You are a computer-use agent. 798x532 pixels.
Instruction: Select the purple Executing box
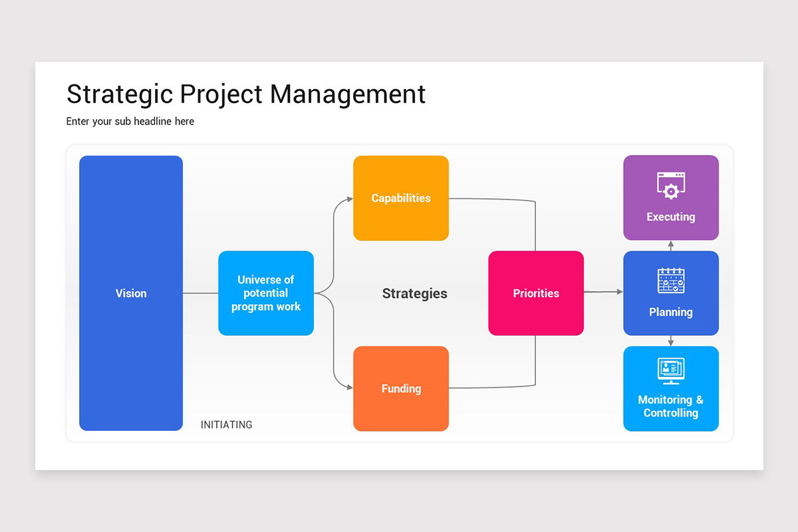click(x=671, y=198)
